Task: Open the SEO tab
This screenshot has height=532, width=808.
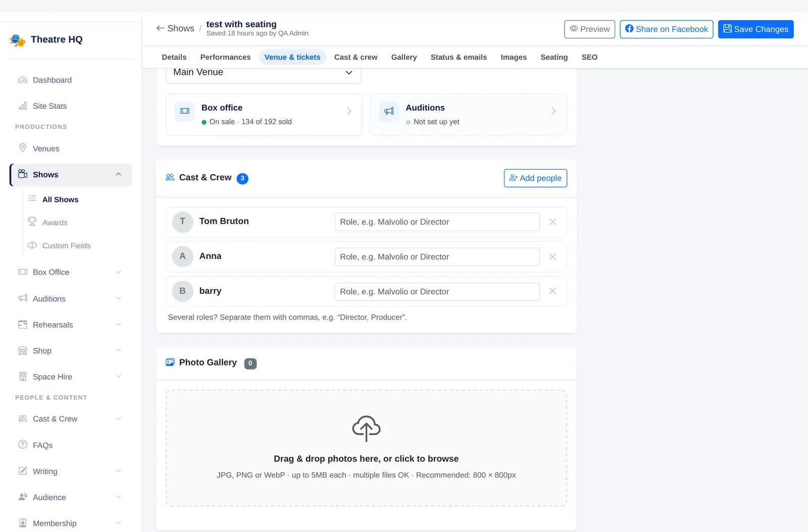Action: 589,57
